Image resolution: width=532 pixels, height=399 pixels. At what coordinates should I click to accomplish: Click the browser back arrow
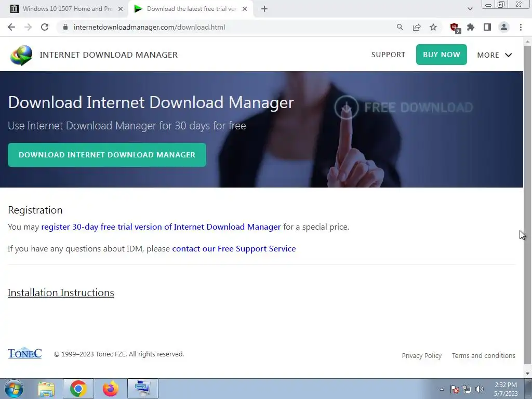click(x=11, y=27)
